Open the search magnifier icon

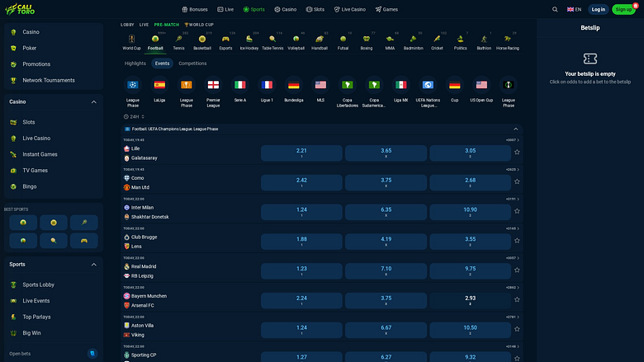(x=555, y=9)
